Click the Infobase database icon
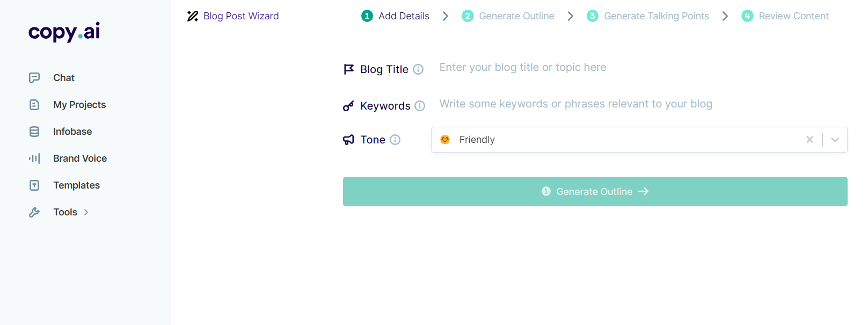This screenshot has width=868, height=325. (34, 132)
